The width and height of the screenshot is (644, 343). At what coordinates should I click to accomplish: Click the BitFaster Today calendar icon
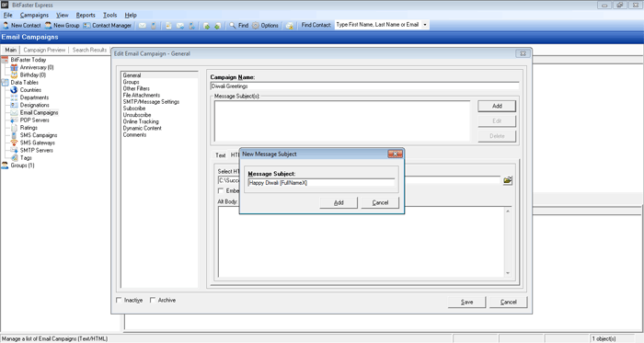click(5, 60)
